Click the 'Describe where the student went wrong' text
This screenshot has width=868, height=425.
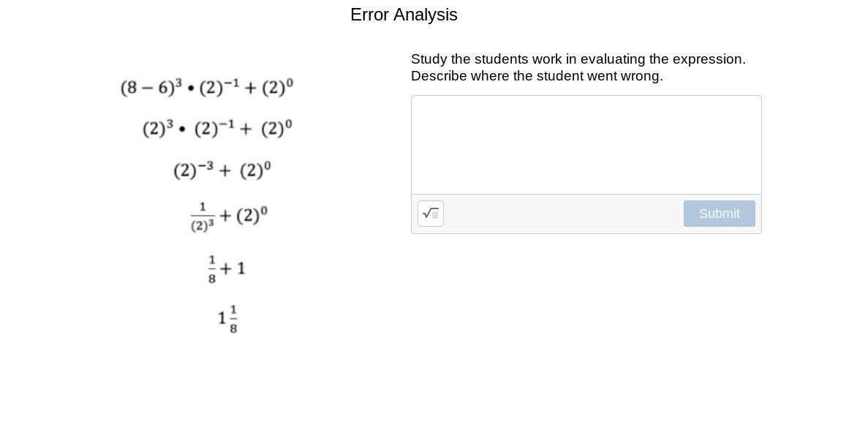(537, 76)
